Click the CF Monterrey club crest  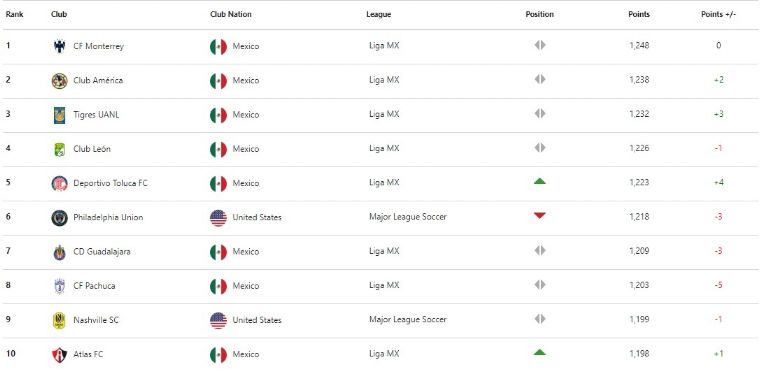(x=59, y=47)
